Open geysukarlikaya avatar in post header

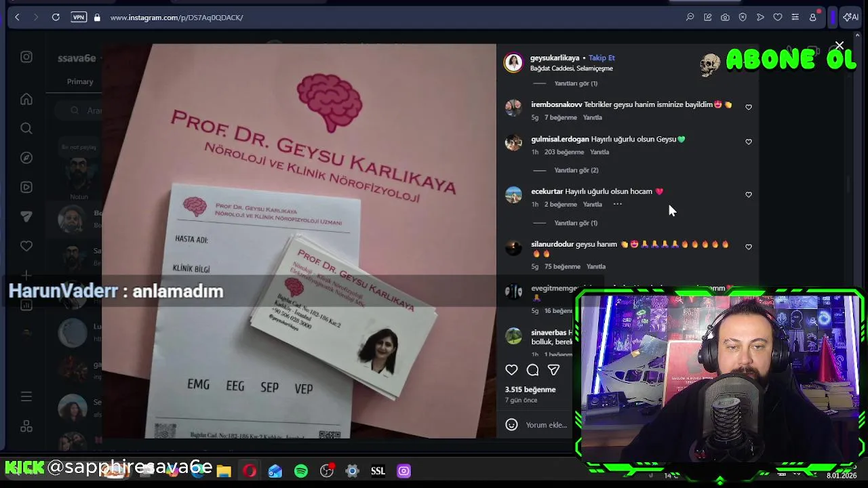pos(513,62)
